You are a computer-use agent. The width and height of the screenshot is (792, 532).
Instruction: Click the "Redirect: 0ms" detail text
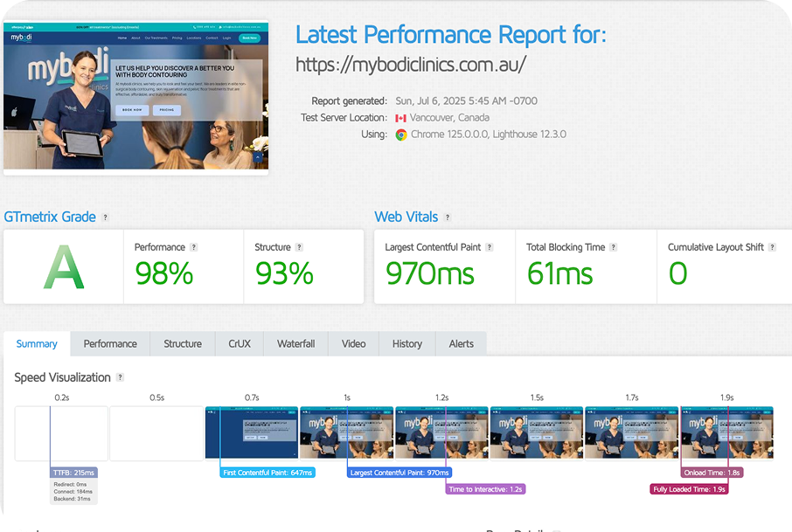[x=70, y=485]
